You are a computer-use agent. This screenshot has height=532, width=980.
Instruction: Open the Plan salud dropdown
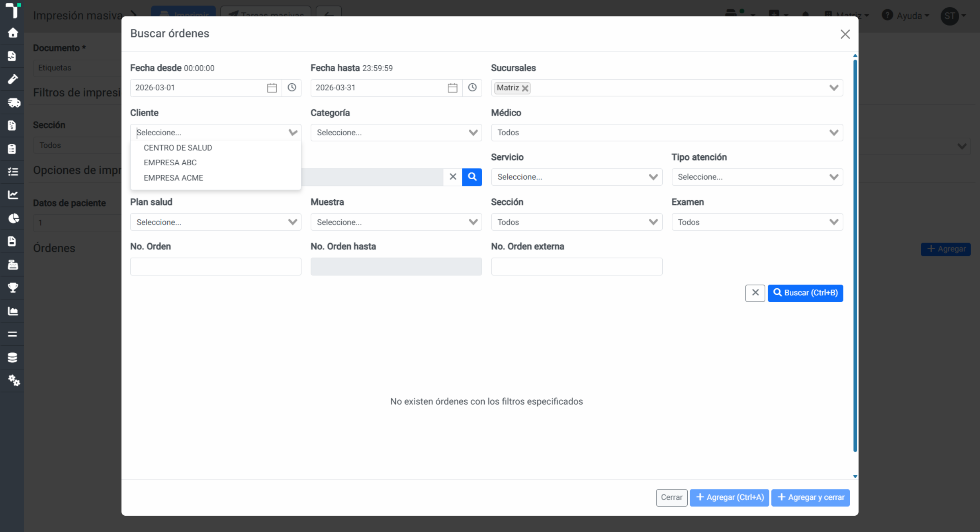click(216, 222)
